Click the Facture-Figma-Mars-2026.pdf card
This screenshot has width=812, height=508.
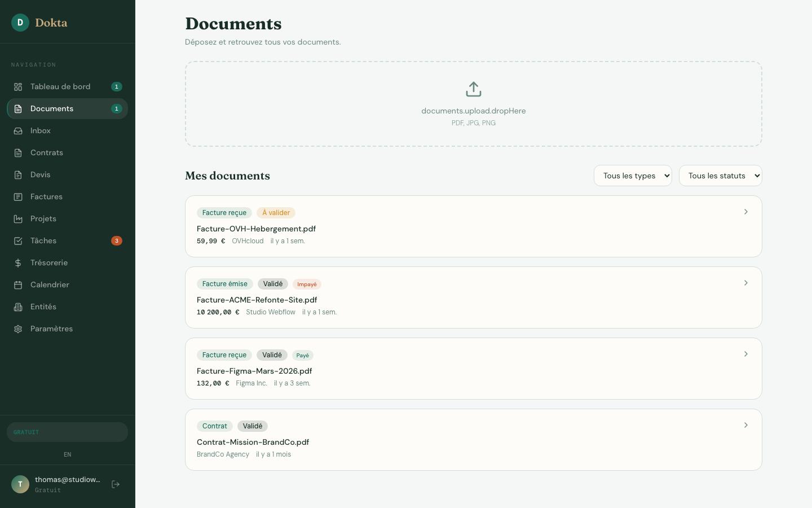(473, 369)
